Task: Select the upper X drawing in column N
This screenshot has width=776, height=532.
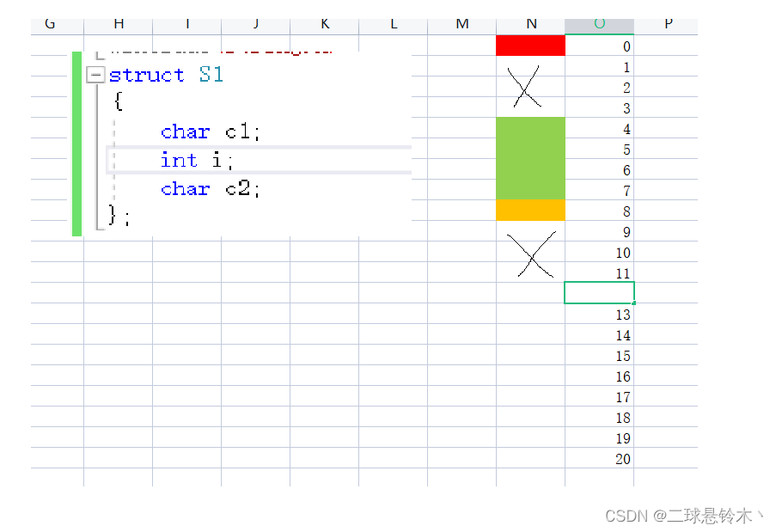Action: pos(526,86)
